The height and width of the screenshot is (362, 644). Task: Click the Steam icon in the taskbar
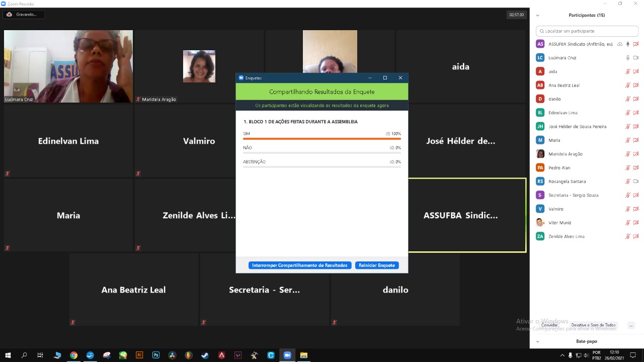205,355
